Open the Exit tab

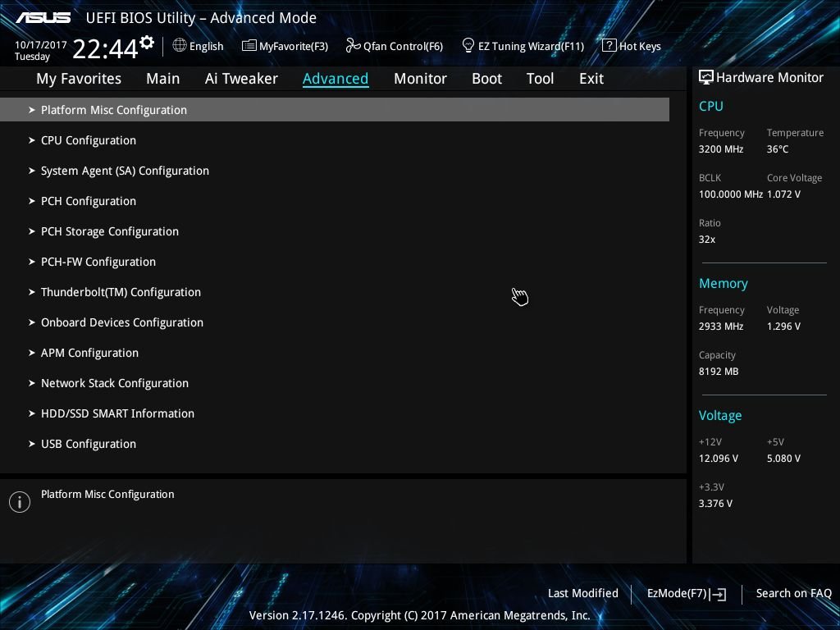point(591,79)
